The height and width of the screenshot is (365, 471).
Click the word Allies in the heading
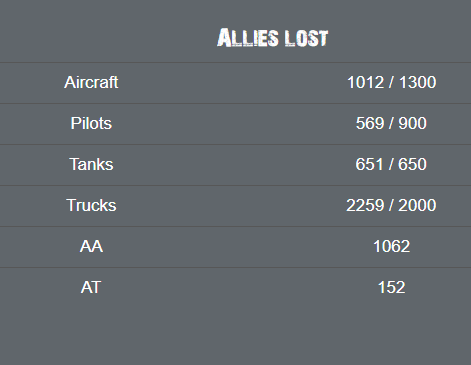tap(248, 38)
